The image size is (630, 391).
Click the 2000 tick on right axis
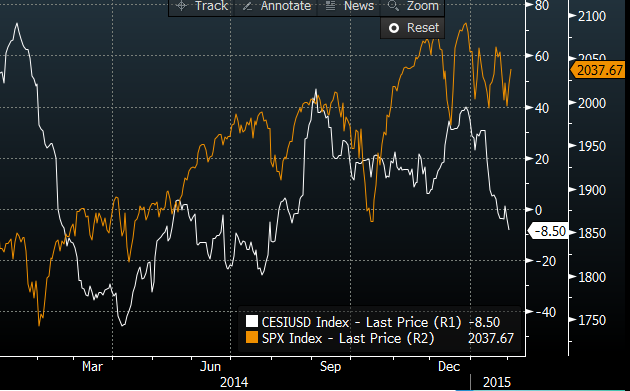[592, 103]
